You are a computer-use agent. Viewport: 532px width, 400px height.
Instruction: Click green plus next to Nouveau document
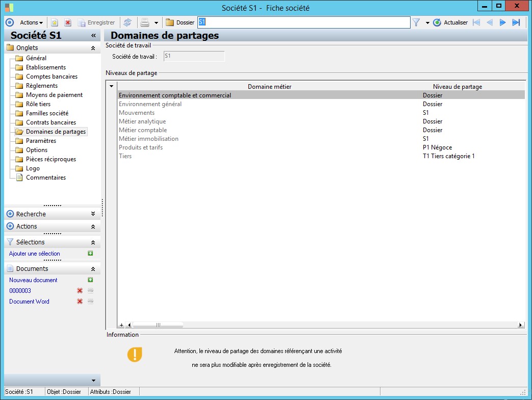(90, 280)
